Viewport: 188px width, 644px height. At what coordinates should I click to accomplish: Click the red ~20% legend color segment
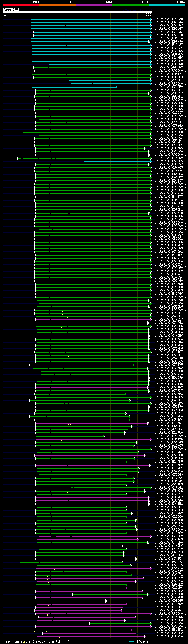[x=21, y=5]
